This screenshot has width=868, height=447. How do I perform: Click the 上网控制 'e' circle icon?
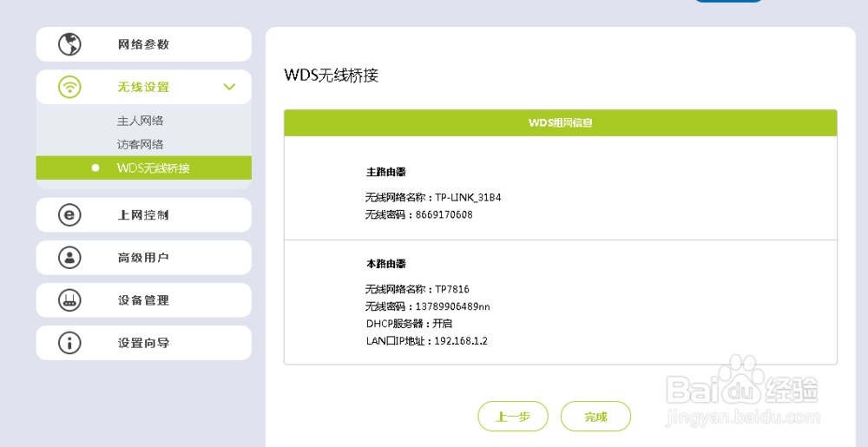pyautogui.click(x=69, y=214)
